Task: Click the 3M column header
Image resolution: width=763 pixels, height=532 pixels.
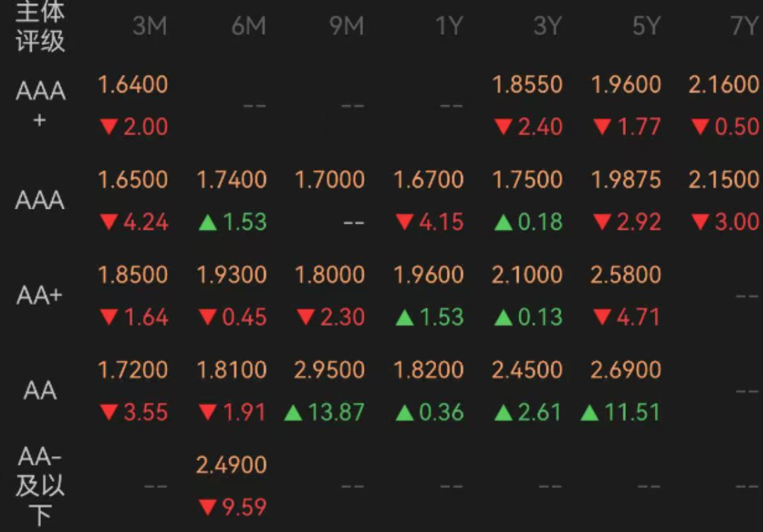Action: point(150,26)
